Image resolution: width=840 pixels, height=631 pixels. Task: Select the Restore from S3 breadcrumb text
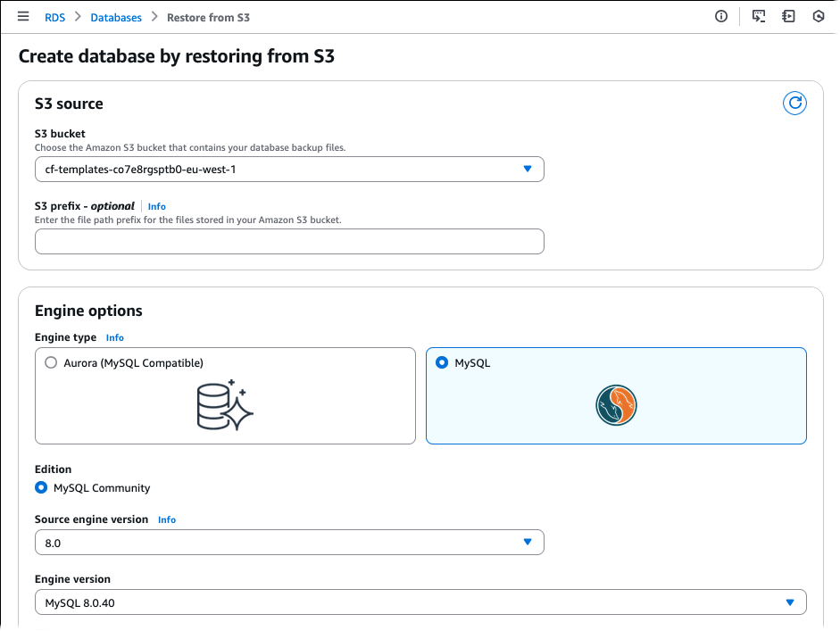[208, 17]
